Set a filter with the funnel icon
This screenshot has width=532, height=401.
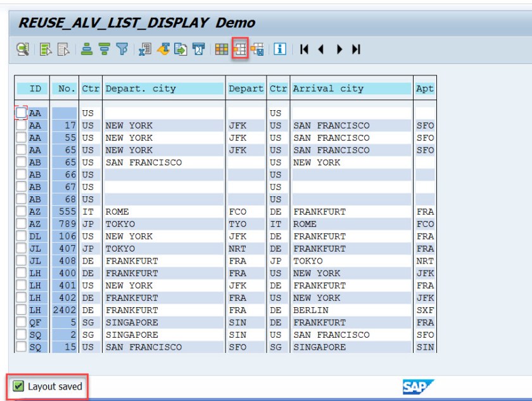point(122,49)
